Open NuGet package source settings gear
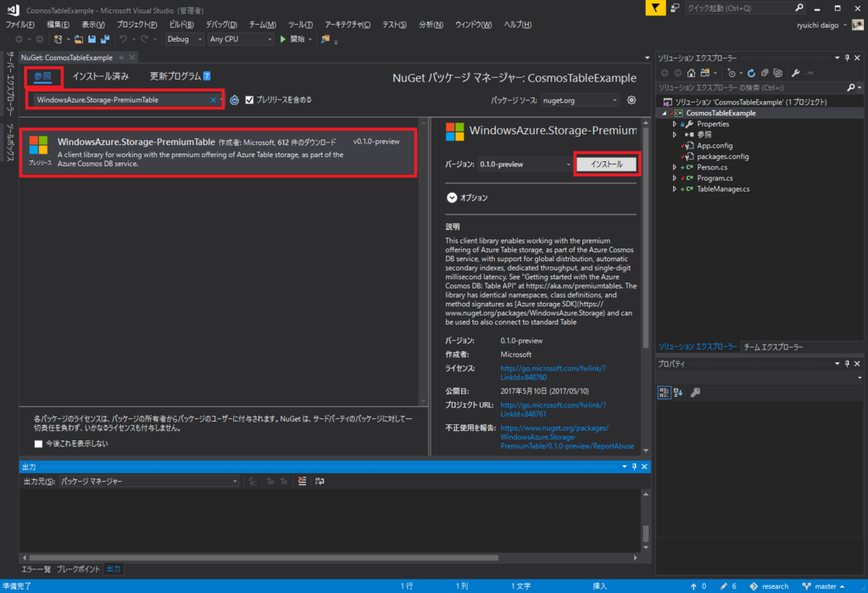The height and width of the screenshot is (593, 868). click(x=632, y=100)
